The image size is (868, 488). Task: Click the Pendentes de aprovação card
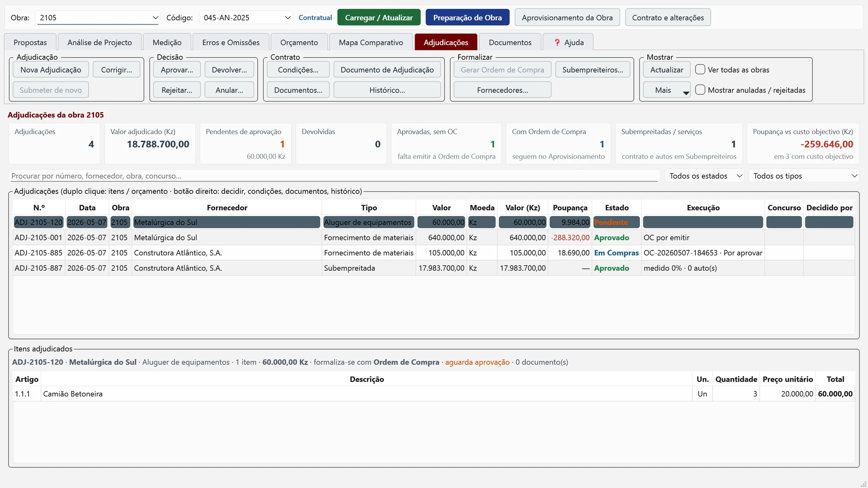pyautogui.click(x=245, y=144)
